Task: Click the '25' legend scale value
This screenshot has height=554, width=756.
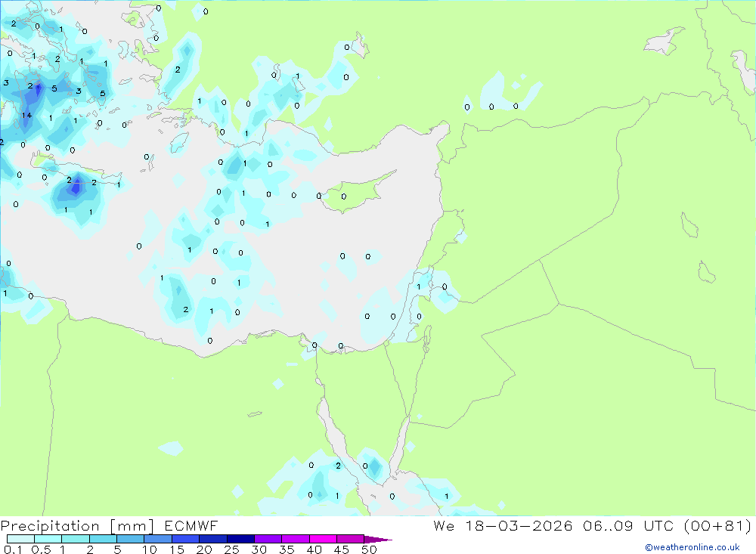Action: pos(231,549)
